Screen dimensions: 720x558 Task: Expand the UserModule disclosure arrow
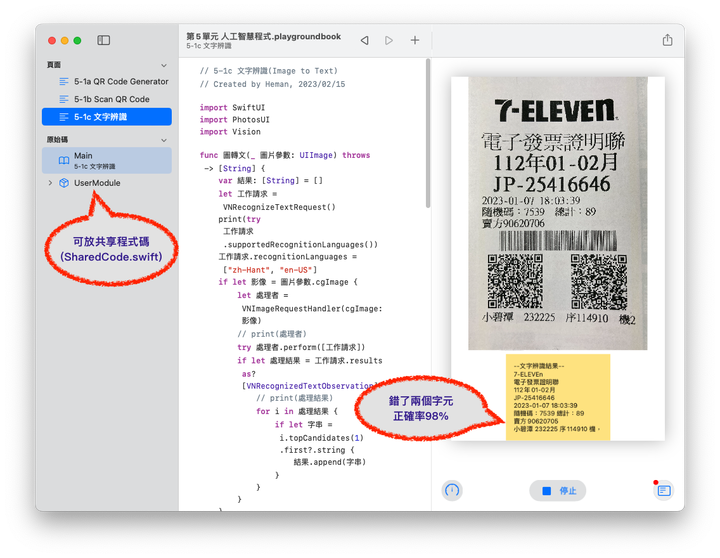point(50,183)
